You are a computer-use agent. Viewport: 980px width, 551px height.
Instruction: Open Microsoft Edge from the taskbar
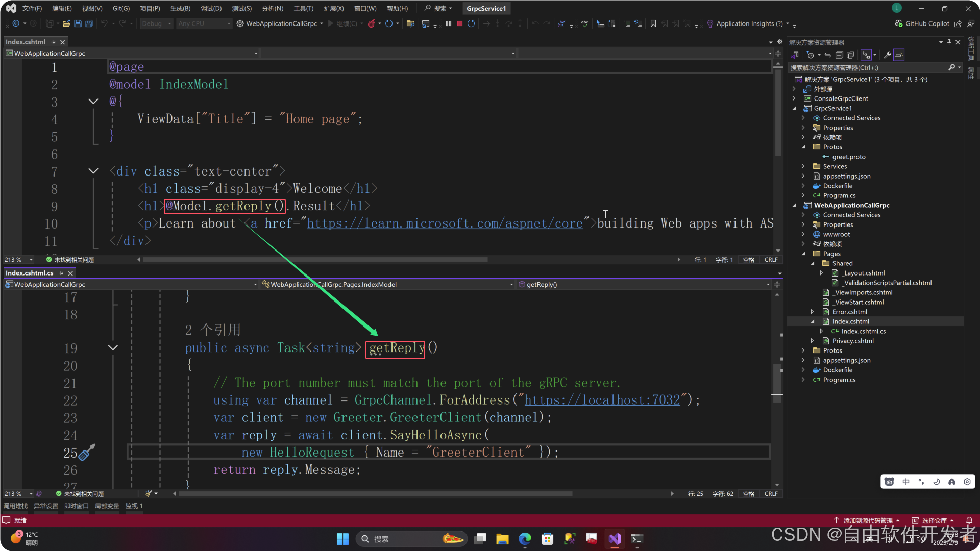point(525,539)
